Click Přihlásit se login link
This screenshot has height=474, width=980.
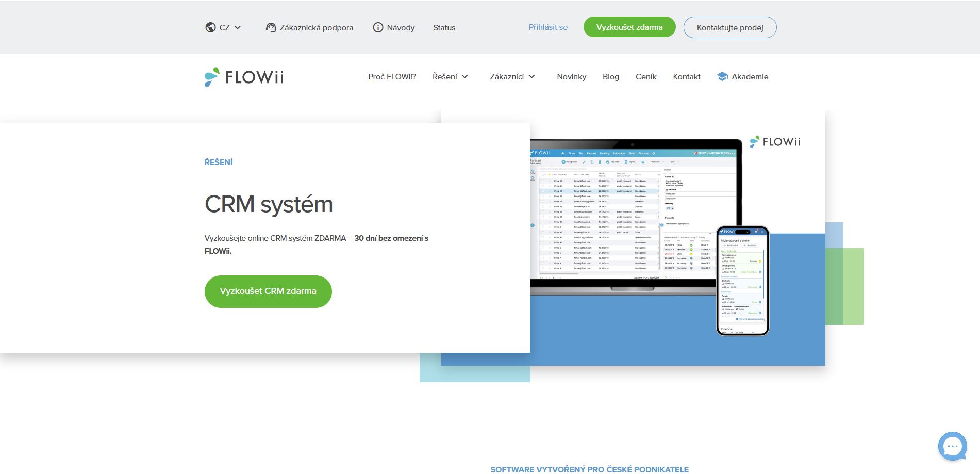point(548,27)
